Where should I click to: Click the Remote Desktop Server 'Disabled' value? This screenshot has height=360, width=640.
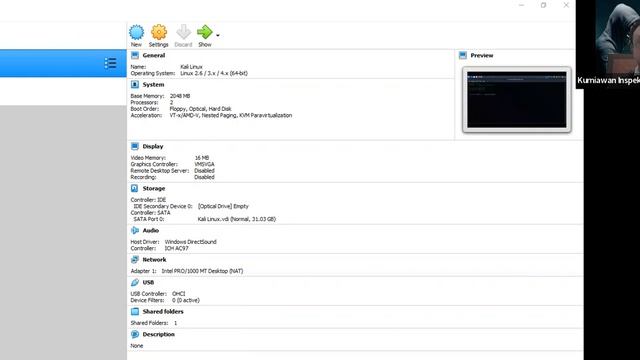click(x=204, y=171)
